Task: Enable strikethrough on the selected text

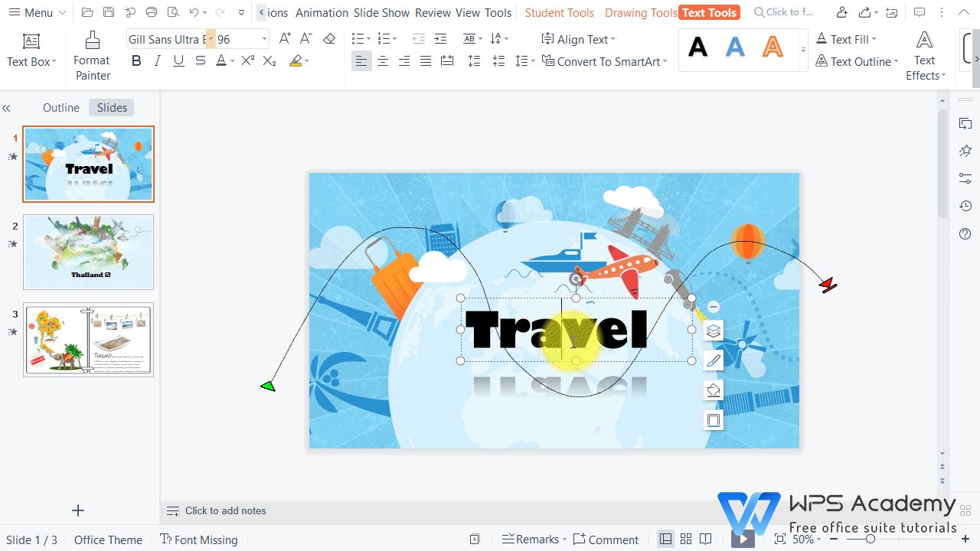Action: pyautogui.click(x=200, y=60)
